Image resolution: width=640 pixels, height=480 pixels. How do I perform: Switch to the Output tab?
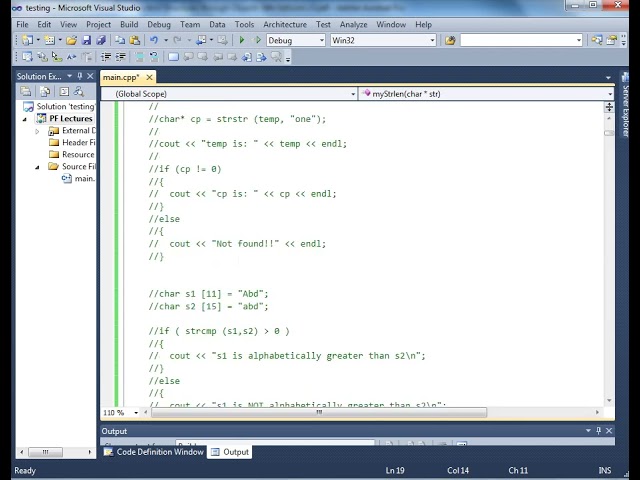click(x=230, y=452)
